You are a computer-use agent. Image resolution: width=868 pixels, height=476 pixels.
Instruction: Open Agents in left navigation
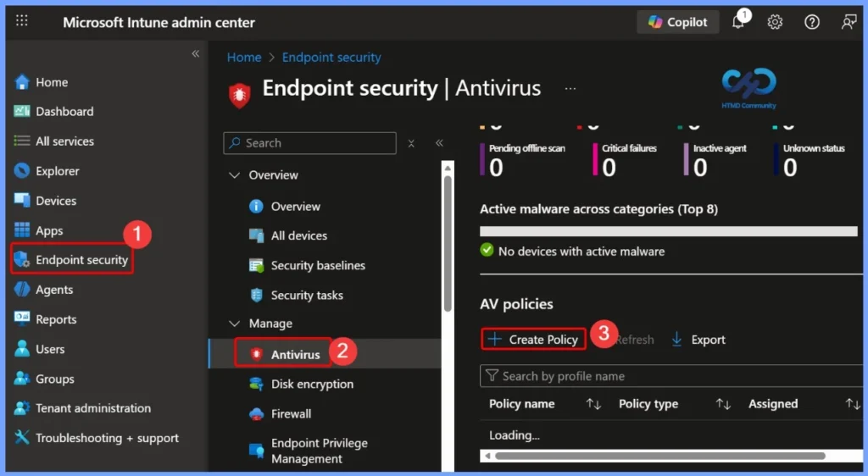click(x=44, y=290)
